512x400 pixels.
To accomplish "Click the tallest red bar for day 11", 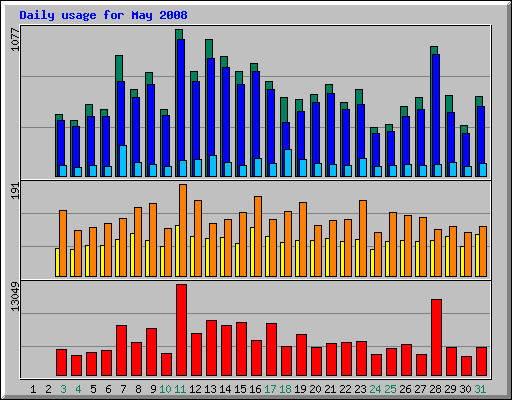I will tap(181, 330).
